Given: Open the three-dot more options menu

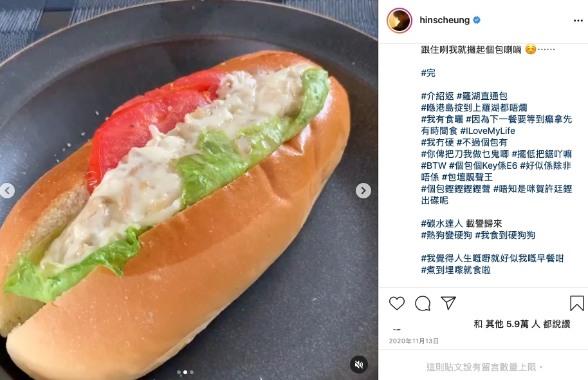Looking at the screenshot, I should 578,21.
